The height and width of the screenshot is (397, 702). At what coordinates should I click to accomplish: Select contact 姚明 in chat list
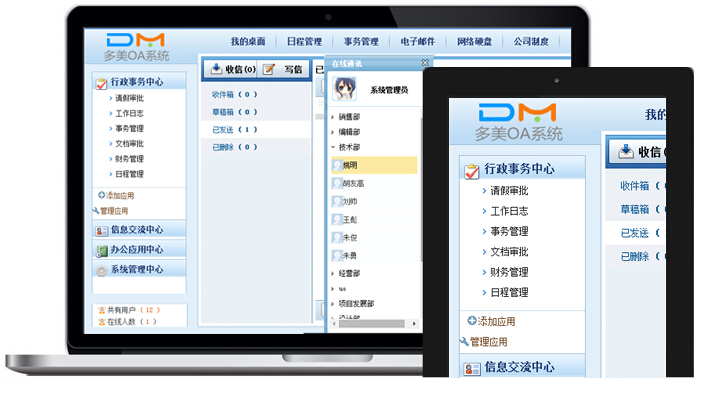pos(374,165)
